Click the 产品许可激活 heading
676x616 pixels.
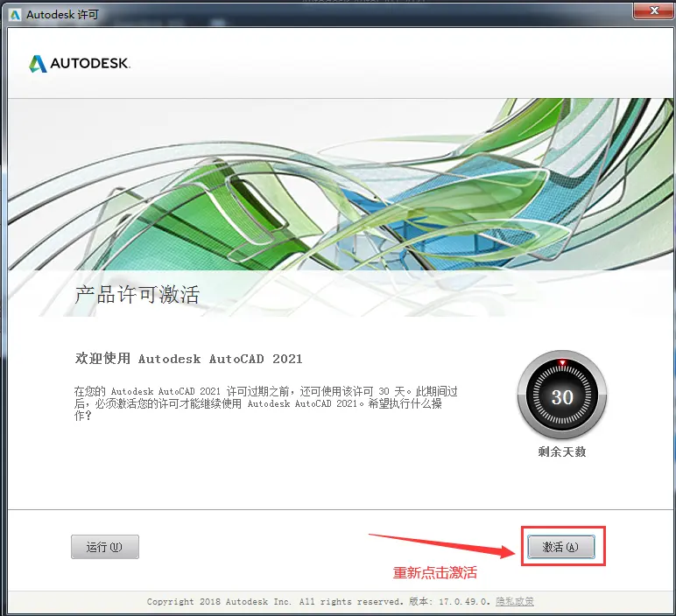[137, 294]
